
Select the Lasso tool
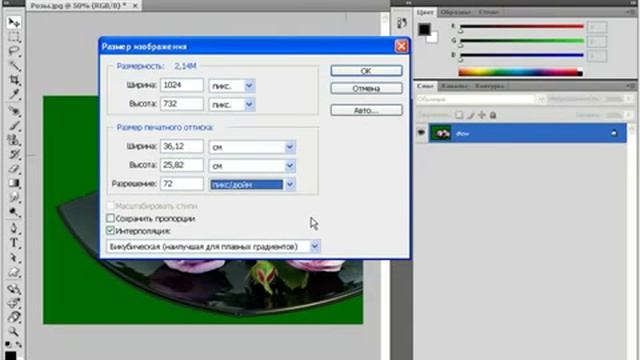pos(13,51)
